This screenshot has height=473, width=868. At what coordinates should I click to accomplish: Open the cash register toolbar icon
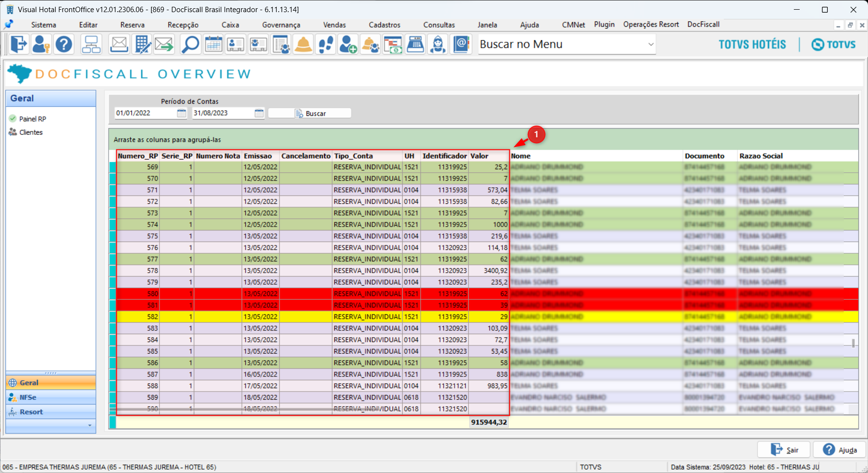415,45
